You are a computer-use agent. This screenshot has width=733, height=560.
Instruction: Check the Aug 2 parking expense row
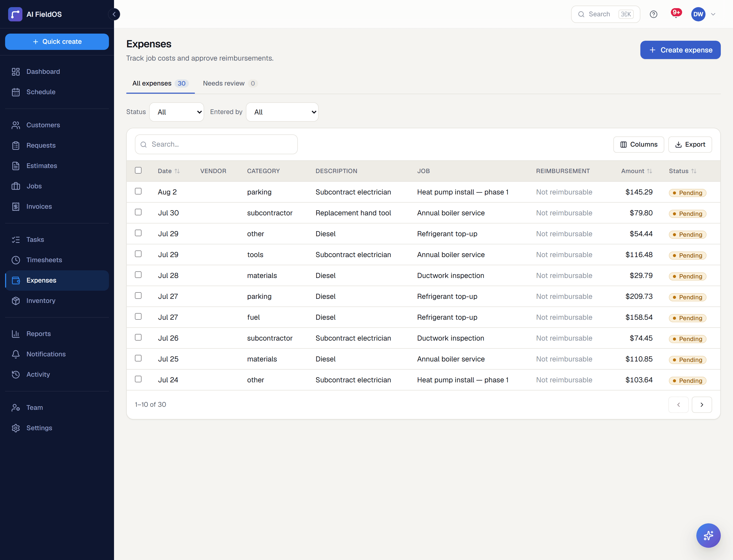[138, 191]
